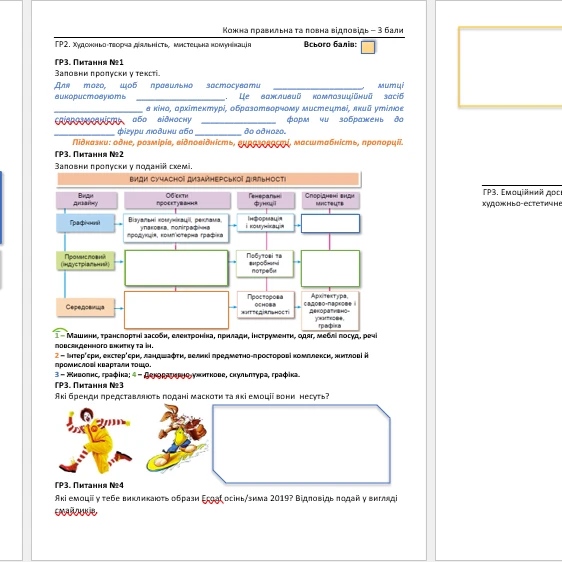Click the orange Підказки hint line

238,142
